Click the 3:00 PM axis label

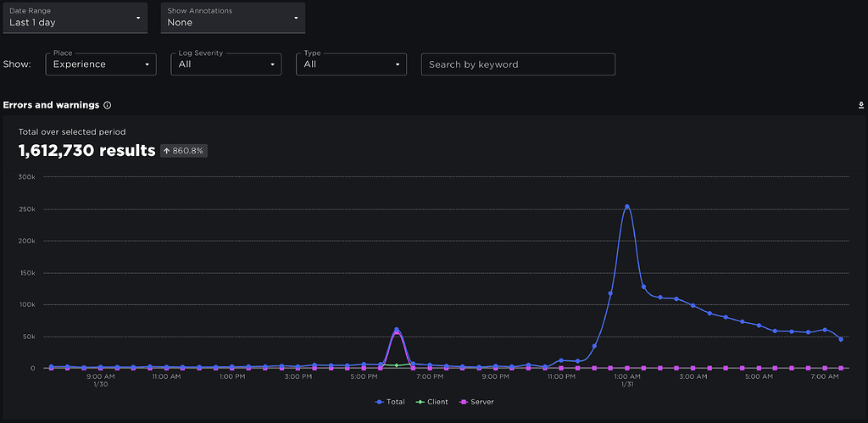coord(298,377)
